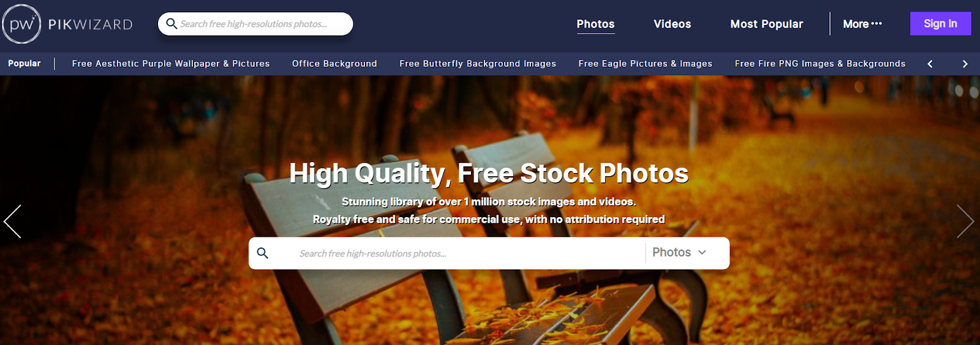Open Free Butterfly Background Images link

(x=478, y=64)
